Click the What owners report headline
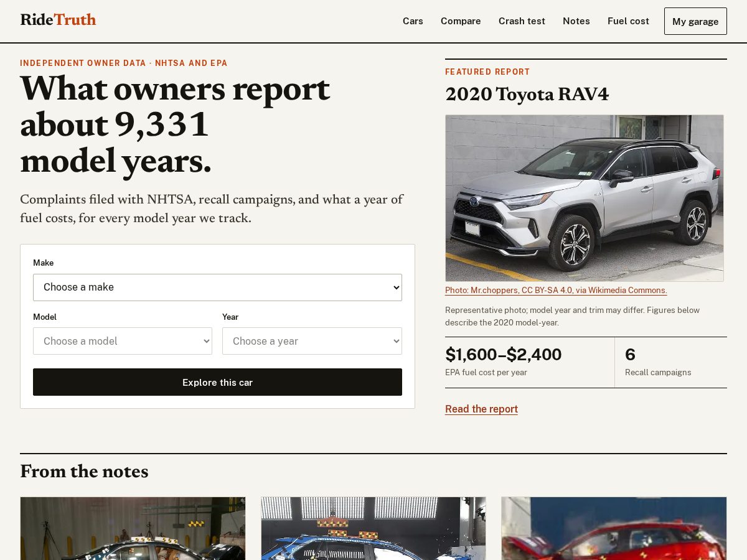 click(x=175, y=125)
